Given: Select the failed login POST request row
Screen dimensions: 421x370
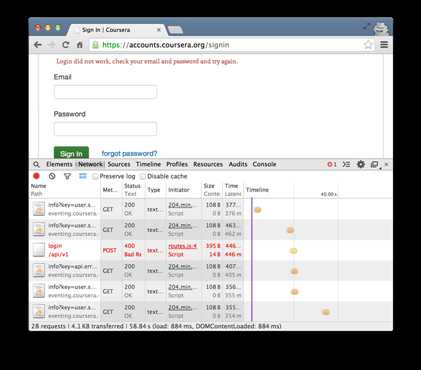Looking at the screenshot, I should (210, 250).
